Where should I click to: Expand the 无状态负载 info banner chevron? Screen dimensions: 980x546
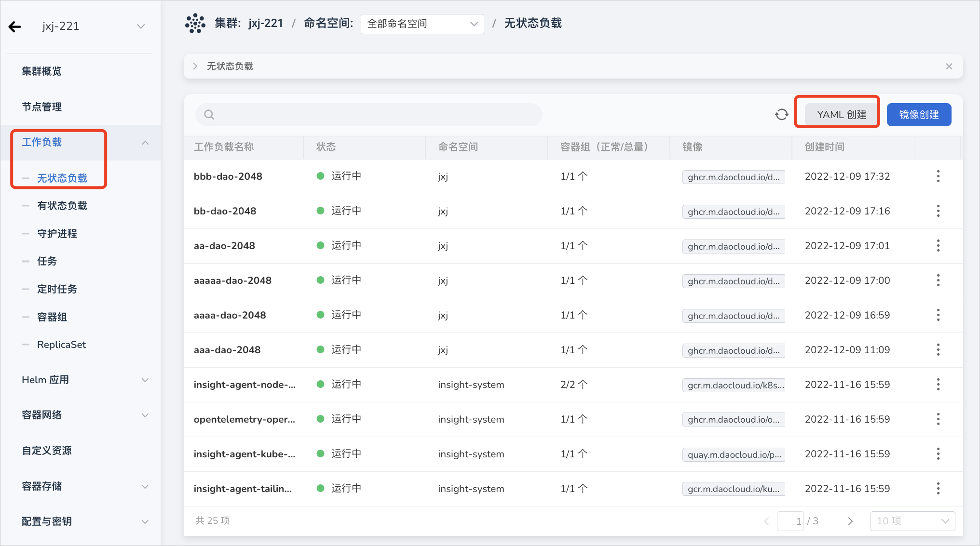(195, 66)
